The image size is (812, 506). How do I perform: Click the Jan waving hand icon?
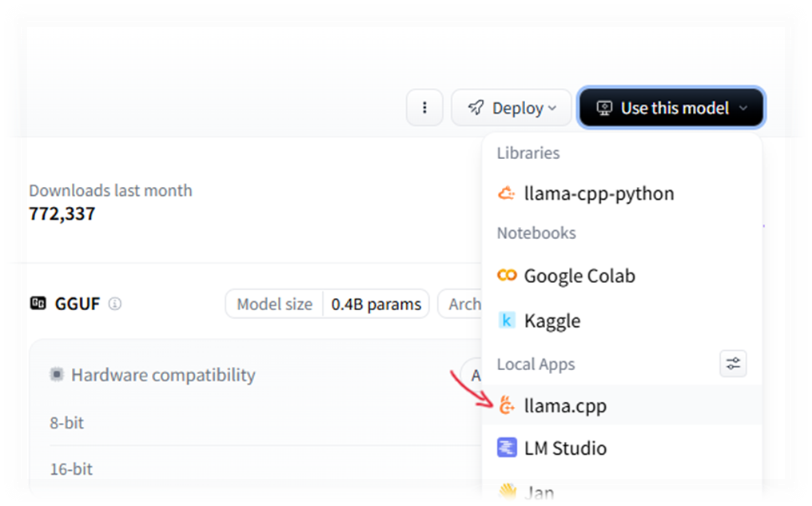tap(507, 492)
